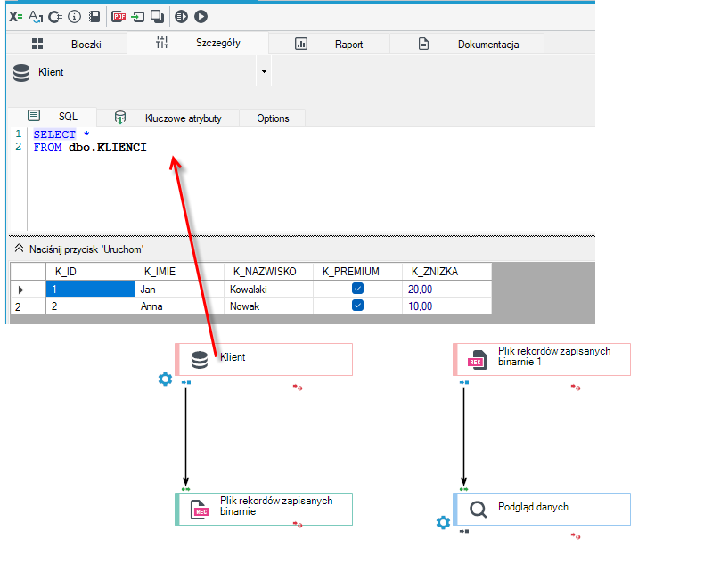Click the 20,00 discount cell

(446, 290)
